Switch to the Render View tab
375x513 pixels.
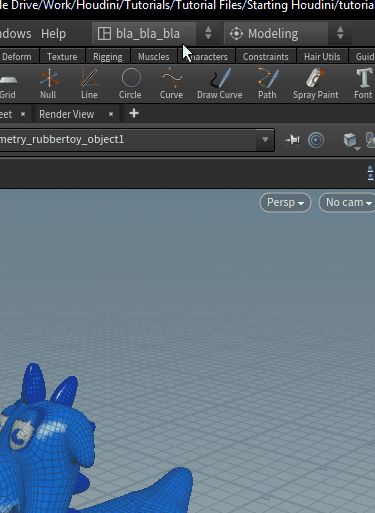pos(67,114)
